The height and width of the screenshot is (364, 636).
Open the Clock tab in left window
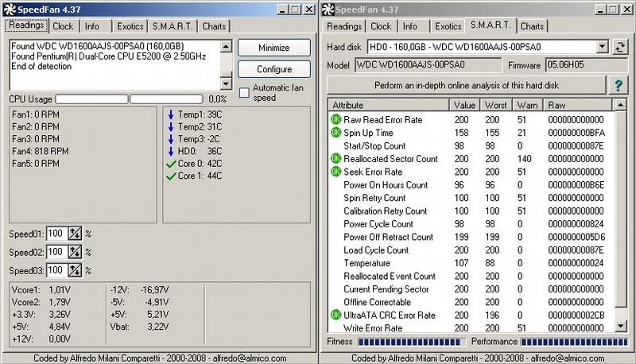click(64, 26)
